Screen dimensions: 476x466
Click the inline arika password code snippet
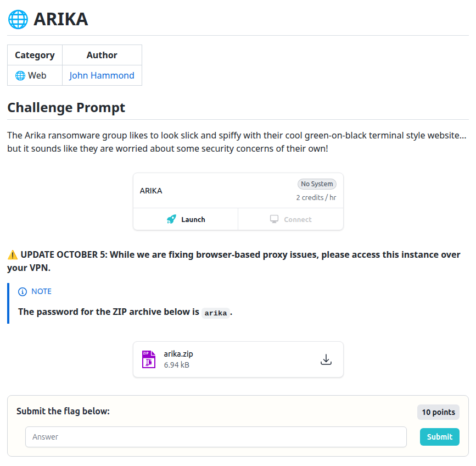tap(215, 313)
